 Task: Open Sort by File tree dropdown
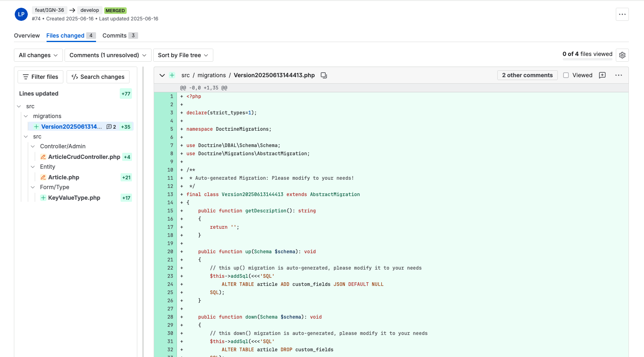click(183, 55)
